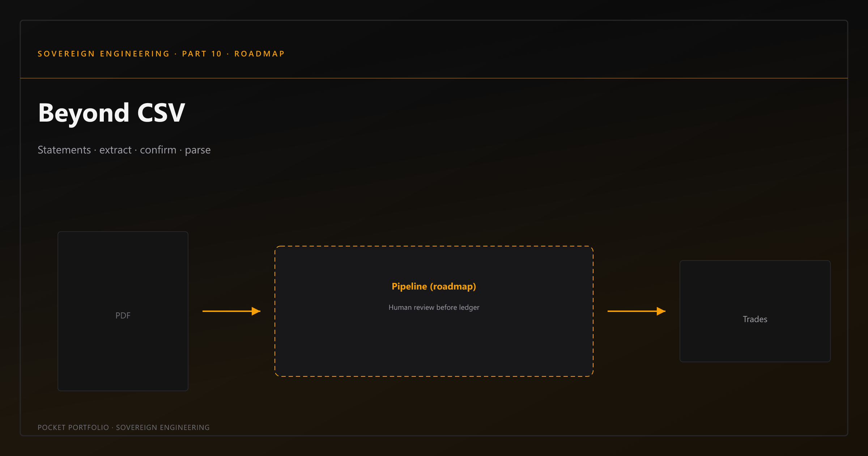Select the dashed Pipeline (roadmap) box

[x=434, y=311]
